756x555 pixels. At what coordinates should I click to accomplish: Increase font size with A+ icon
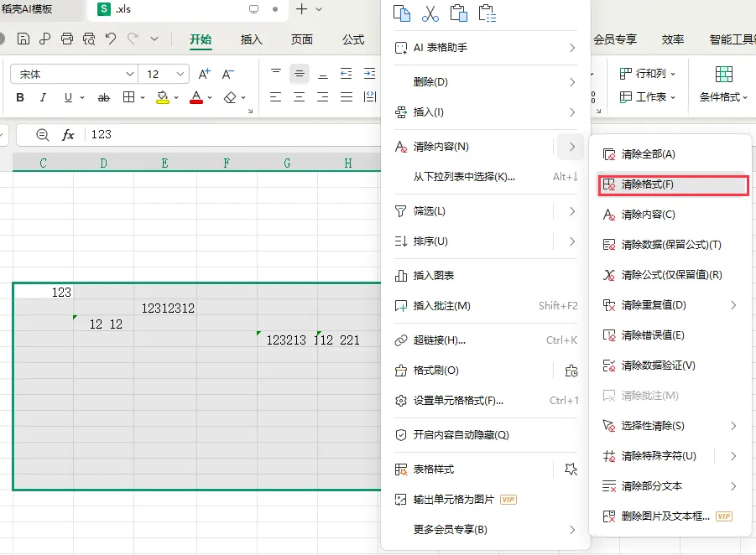[205, 74]
